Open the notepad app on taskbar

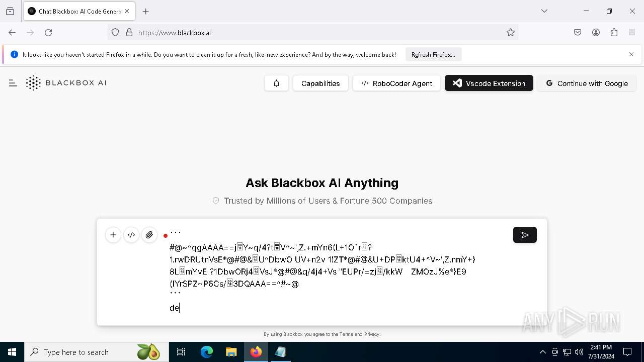click(281, 352)
